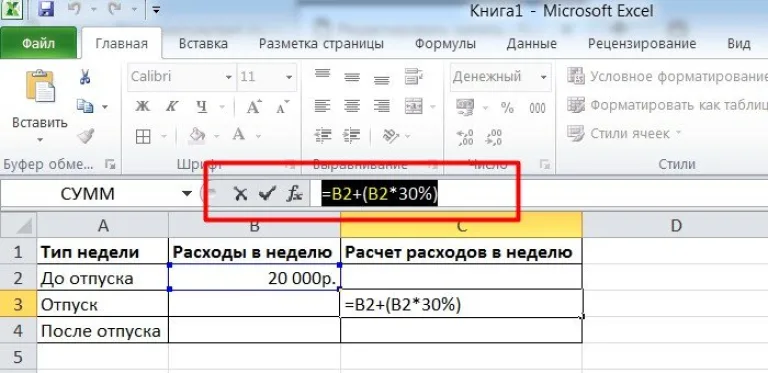Image resolution: width=768 pixels, height=373 pixels.
Task: Click the Save icon in quick access toolbar
Action: (47, 9)
